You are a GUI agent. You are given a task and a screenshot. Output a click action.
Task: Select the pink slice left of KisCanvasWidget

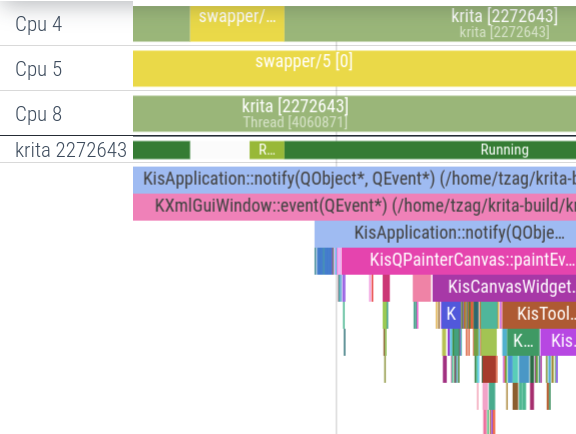422,288
